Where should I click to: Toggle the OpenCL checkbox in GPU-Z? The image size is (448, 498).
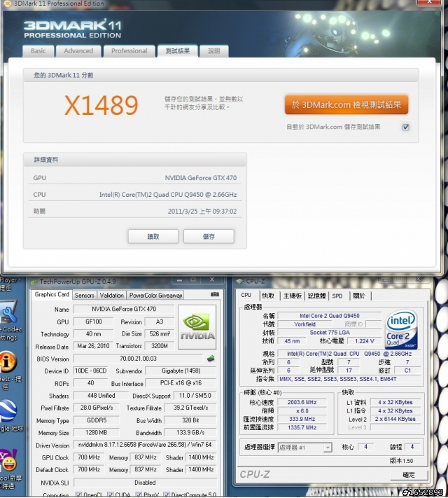click(x=78, y=494)
